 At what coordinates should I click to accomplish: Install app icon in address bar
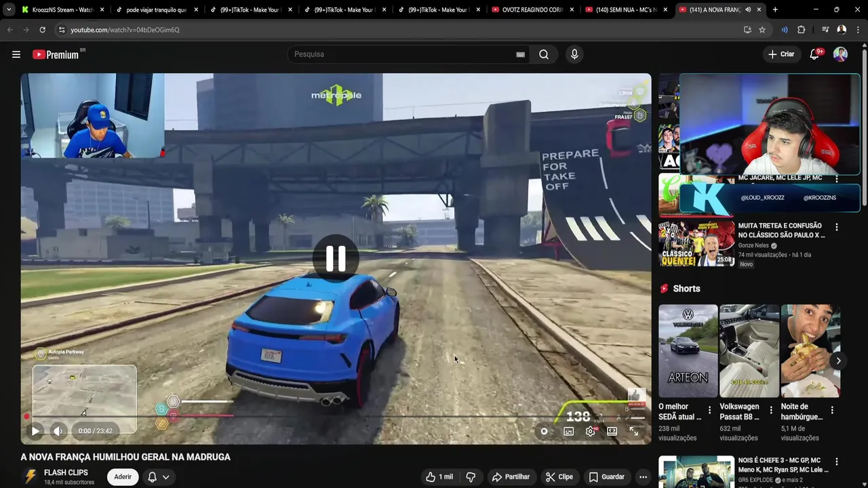click(747, 30)
